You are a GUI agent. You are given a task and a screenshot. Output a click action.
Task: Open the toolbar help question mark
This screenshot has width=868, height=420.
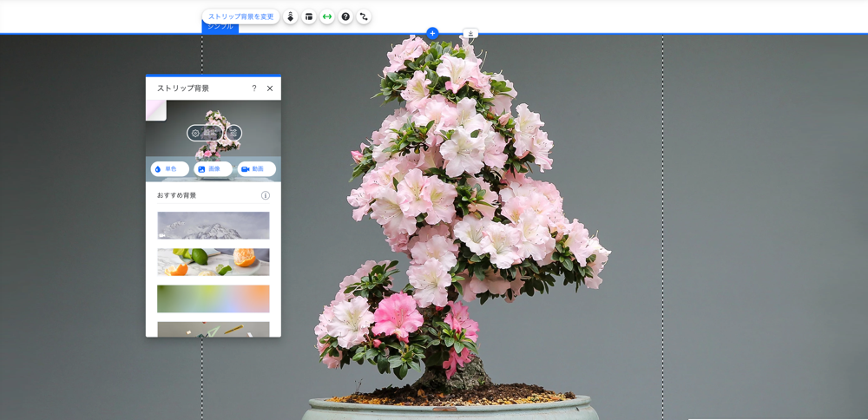345,16
